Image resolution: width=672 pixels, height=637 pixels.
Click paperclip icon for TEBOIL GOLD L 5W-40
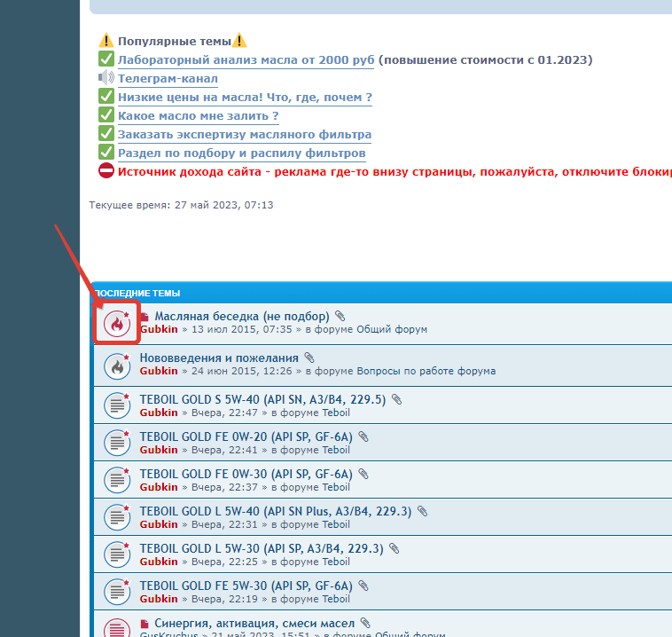pos(423,511)
